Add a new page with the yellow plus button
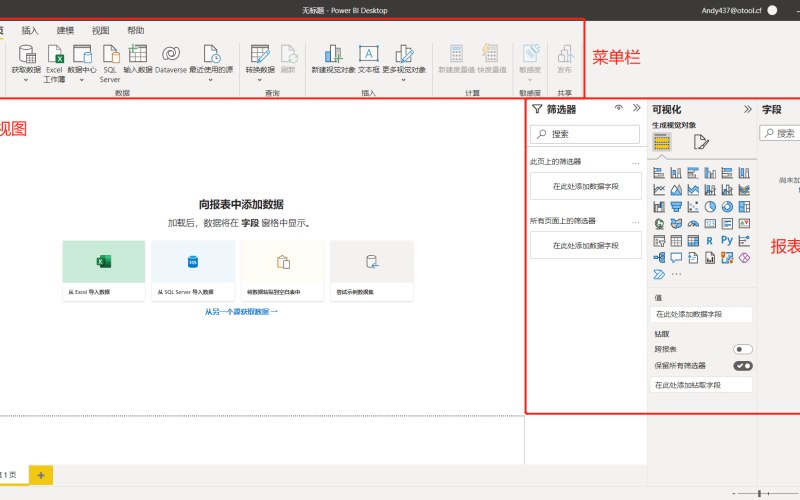This screenshot has height=500, width=800. [41, 475]
